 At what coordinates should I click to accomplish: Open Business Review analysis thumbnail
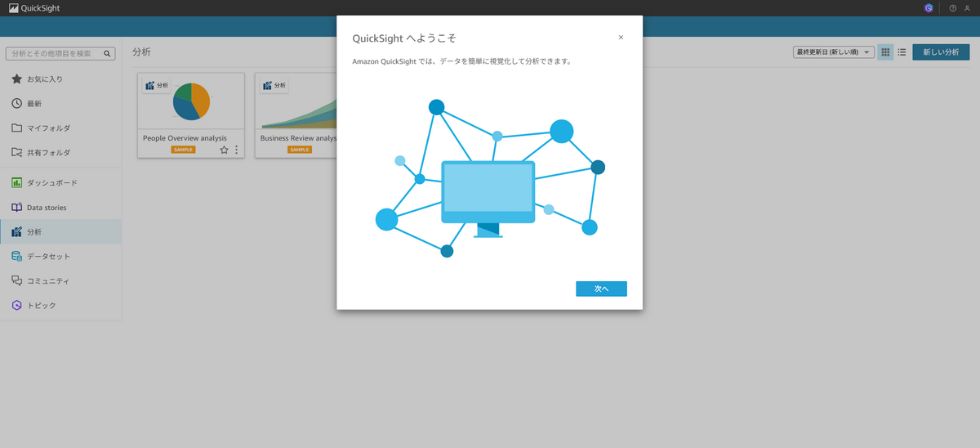pos(296,101)
